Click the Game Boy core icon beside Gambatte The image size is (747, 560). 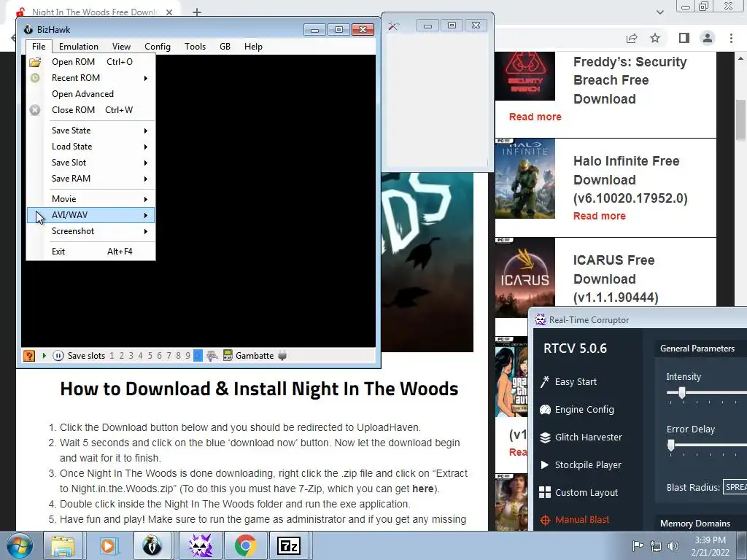[228, 356]
